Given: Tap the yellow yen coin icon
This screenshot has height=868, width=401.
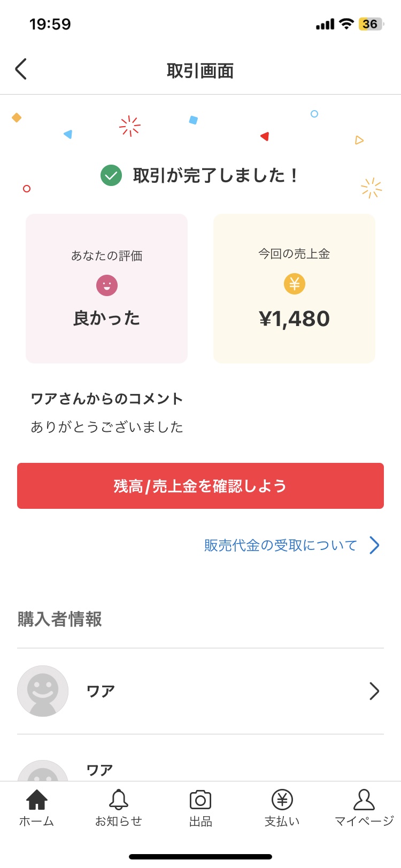Looking at the screenshot, I should pos(295,284).
